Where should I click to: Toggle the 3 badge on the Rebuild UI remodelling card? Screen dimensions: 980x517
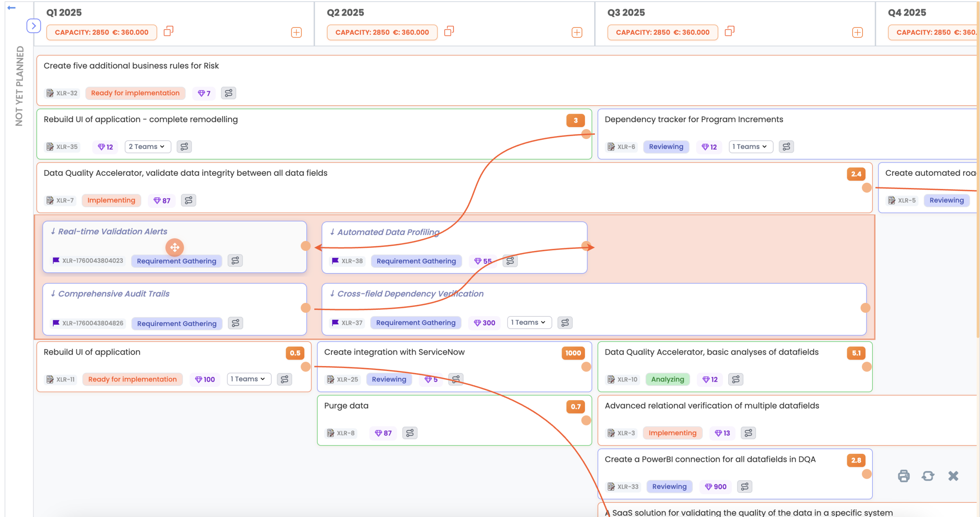575,120
